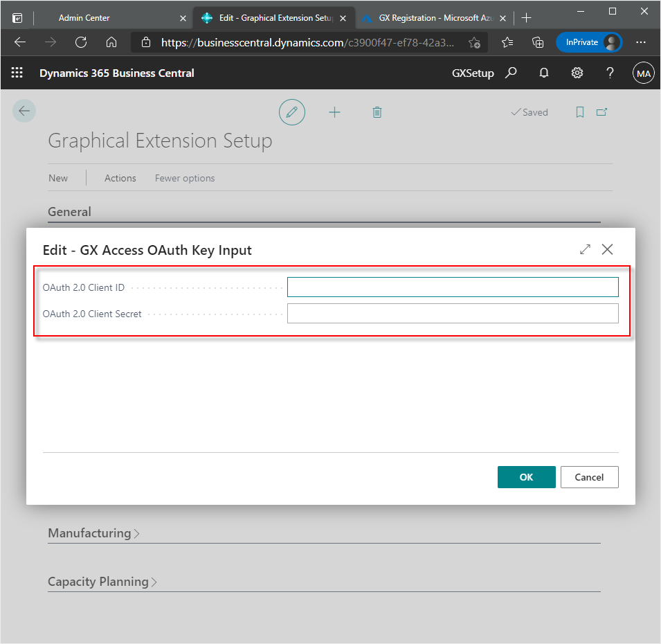661x644 pixels.
Task: Expand the dialog to full size
Action: (585, 249)
